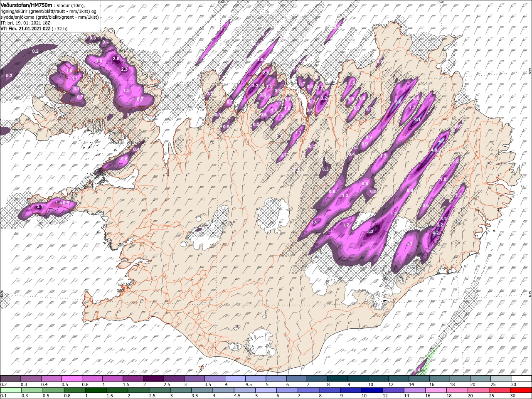
Task: Click the '2.3' precipitation value in the Westfjords
Action: tap(124, 69)
